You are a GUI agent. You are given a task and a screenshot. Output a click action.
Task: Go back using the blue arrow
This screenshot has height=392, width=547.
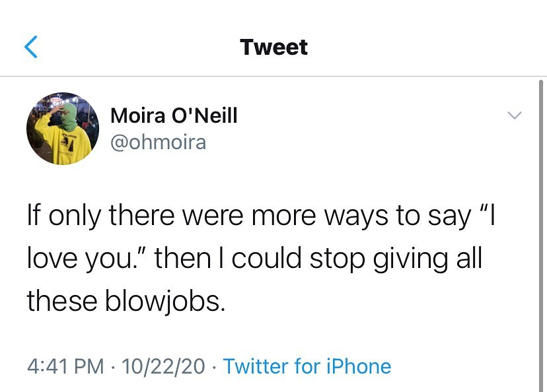tap(31, 48)
